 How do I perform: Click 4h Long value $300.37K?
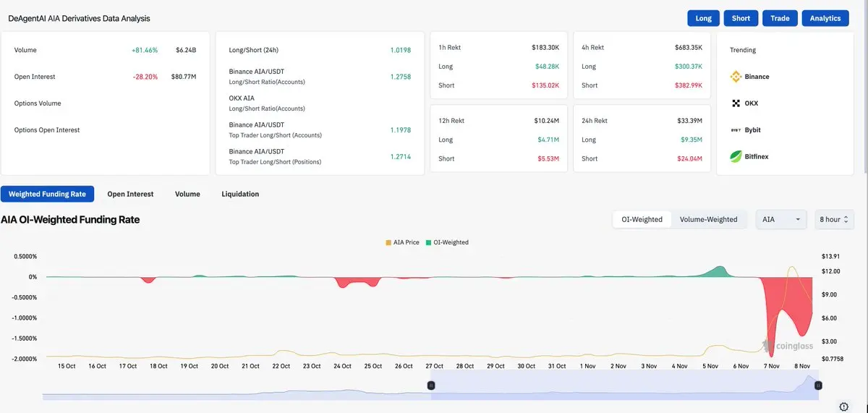689,67
